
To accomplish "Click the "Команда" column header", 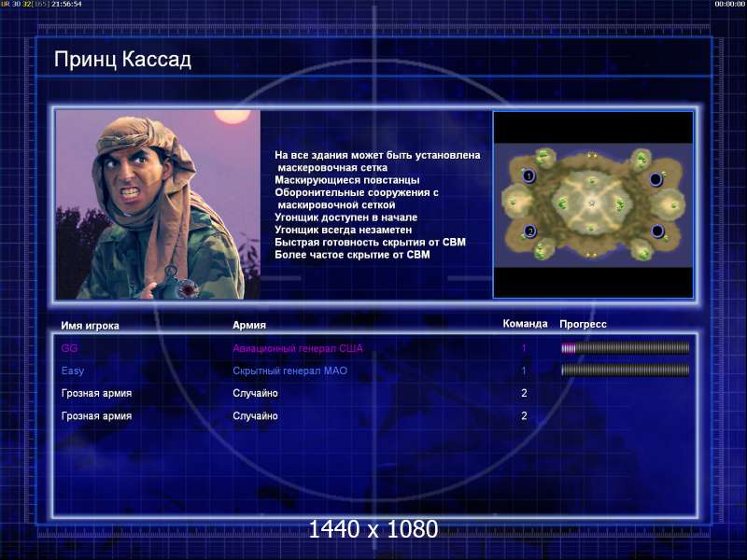I will pyautogui.click(x=525, y=324).
